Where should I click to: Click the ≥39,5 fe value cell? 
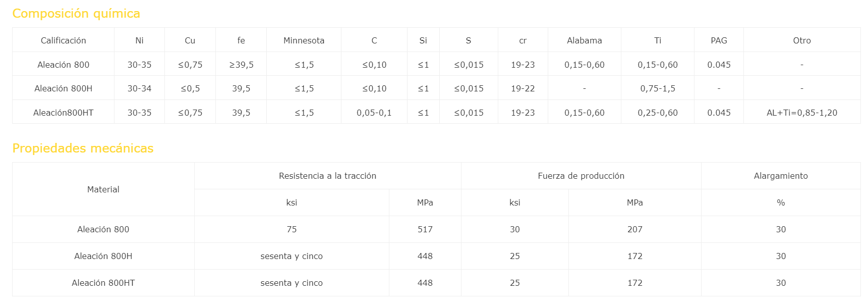coord(241,65)
